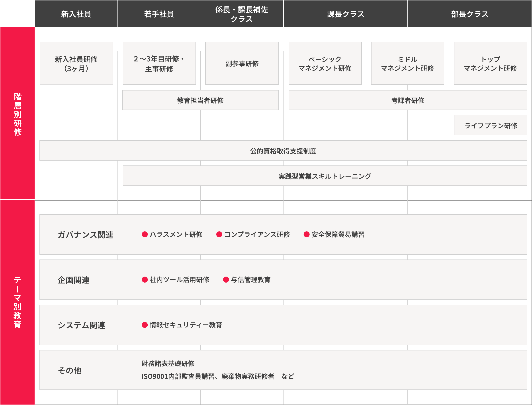
Task: Select the トップマネジメント研修 box
Action: coord(490,63)
